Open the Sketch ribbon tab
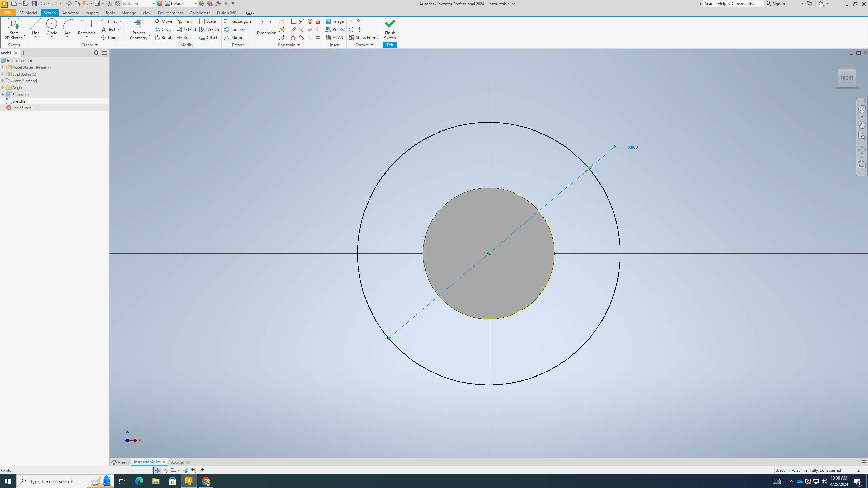The height and width of the screenshot is (488, 868). (49, 13)
